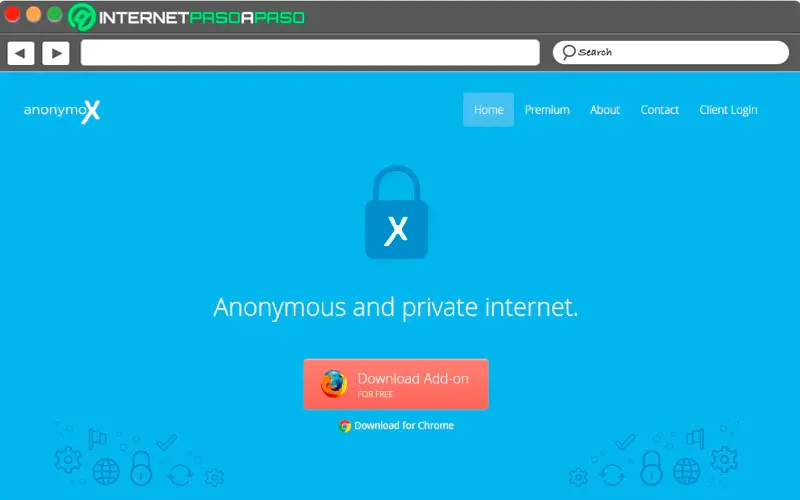Image resolution: width=800 pixels, height=500 pixels.
Task: Click the browser forward arrow button
Action: tap(56, 53)
